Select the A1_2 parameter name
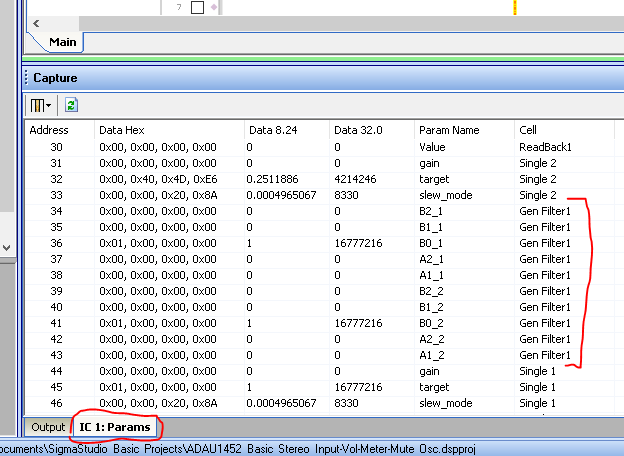Viewport: 624px width, 456px height. (431, 355)
